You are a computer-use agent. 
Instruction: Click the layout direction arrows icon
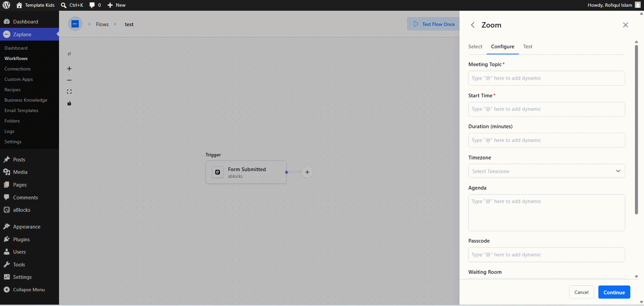point(69,54)
